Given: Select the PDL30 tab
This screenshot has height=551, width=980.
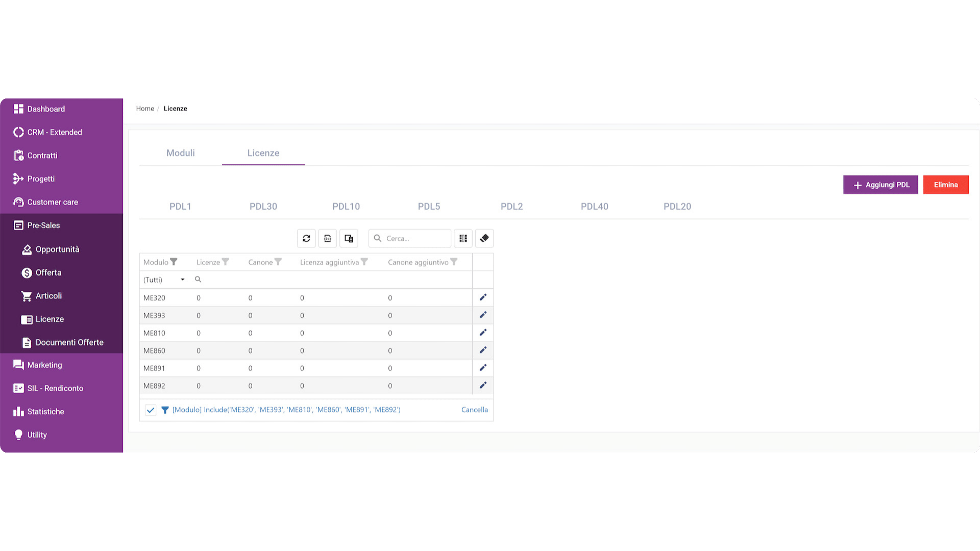Looking at the screenshot, I should [x=263, y=207].
